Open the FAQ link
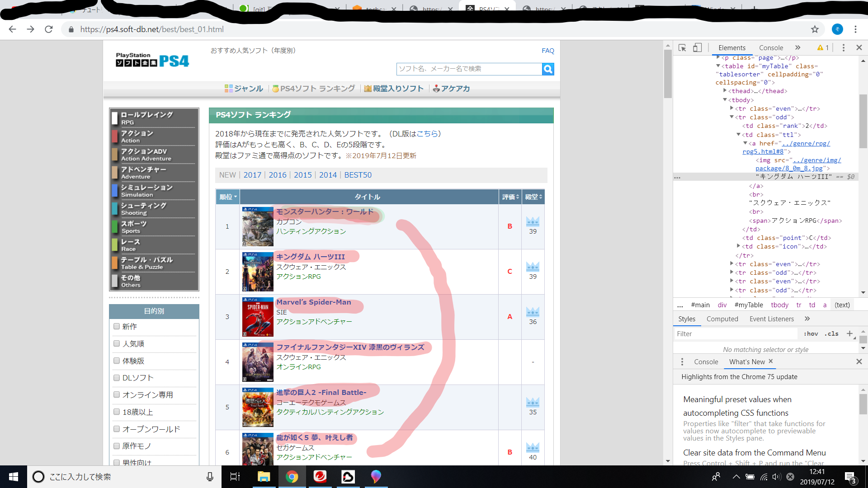 (x=548, y=51)
